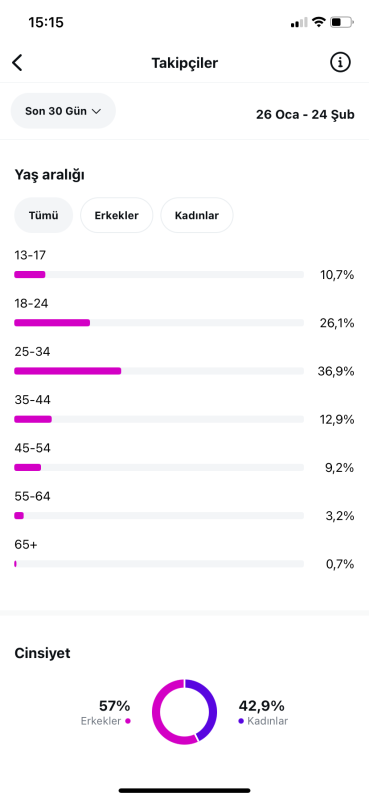Tap the 26 Oca - 24 Şub date range
This screenshot has width=369, height=800.
(x=305, y=114)
